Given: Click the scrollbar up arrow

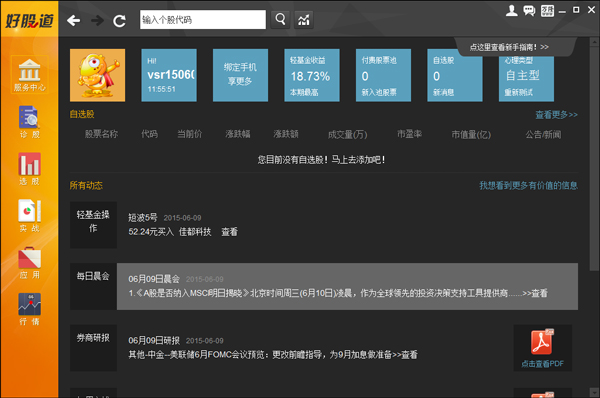Looking at the screenshot, I should [x=594, y=42].
